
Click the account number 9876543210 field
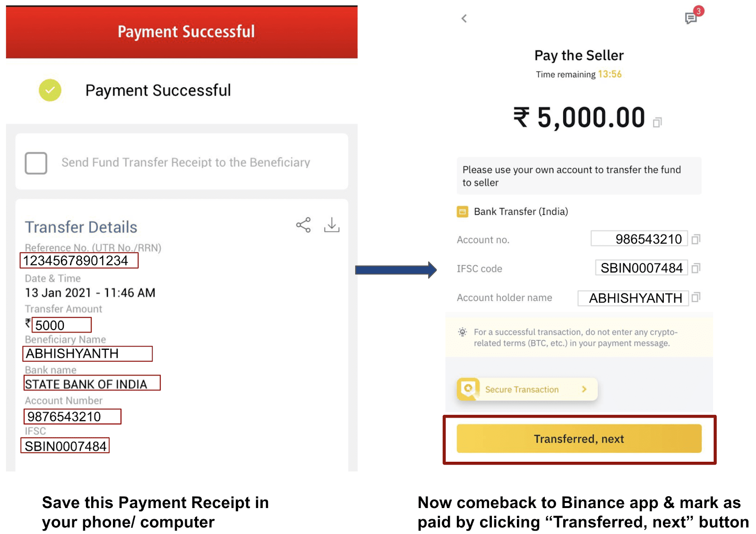coord(72,416)
